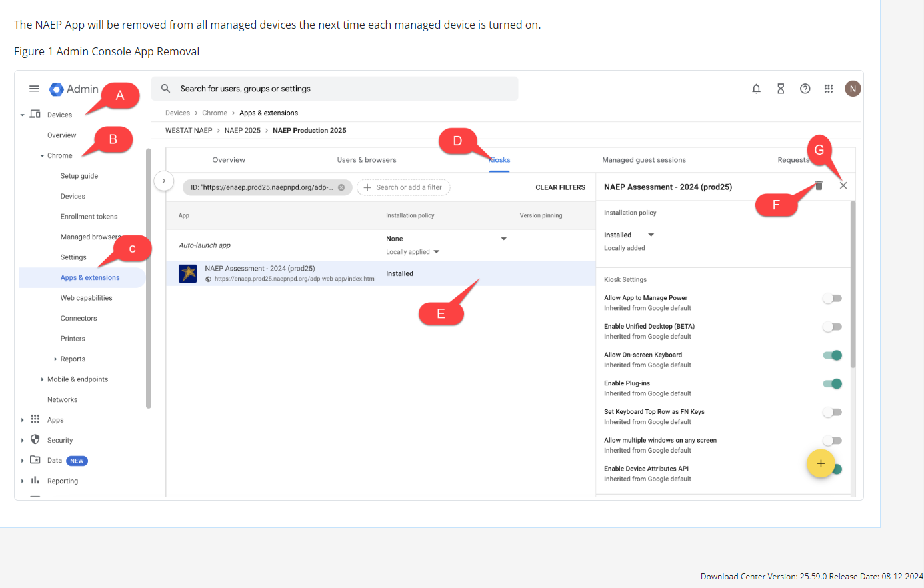
Task: Expand the Reports submenu
Action: coord(55,359)
